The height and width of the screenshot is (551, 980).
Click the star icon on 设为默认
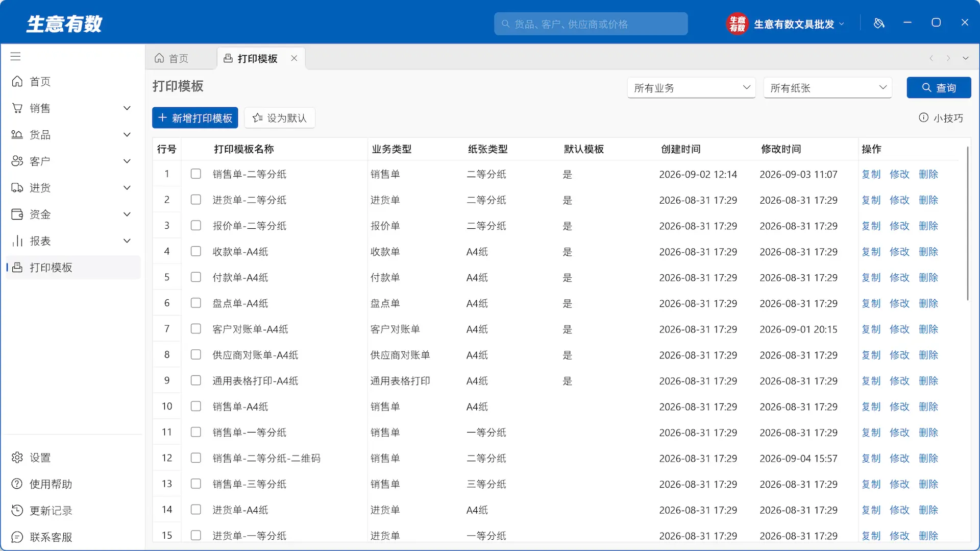click(x=258, y=118)
